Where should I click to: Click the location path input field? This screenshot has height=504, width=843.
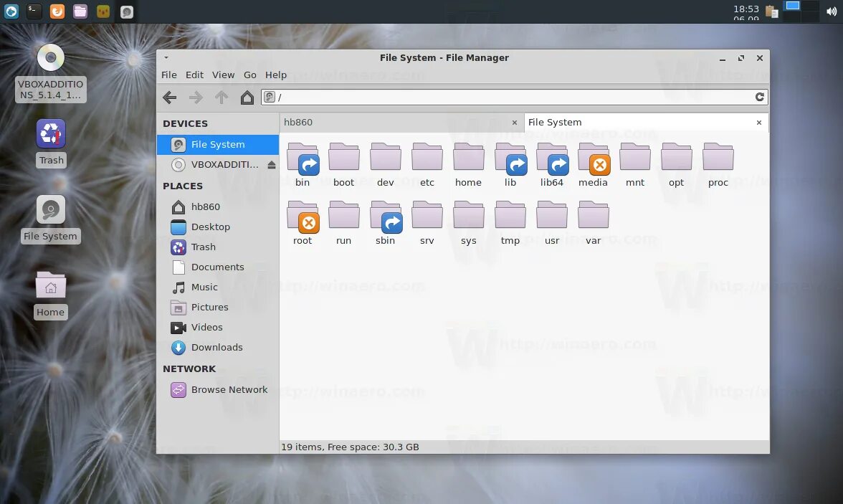click(515, 97)
